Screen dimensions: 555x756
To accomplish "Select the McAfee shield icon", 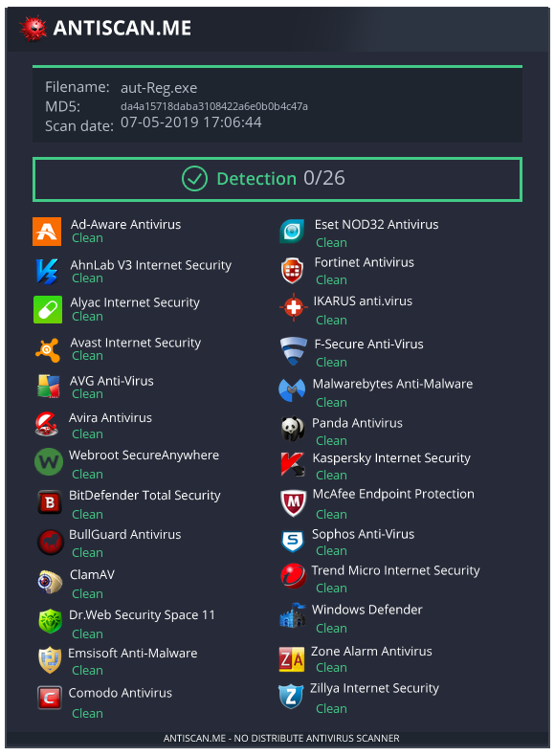I will (x=293, y=502).
